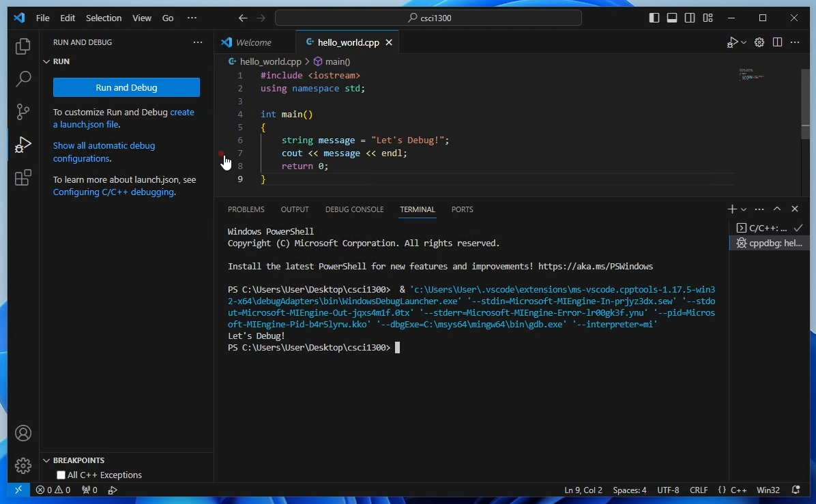Open the dropdown next to run/debug button
The image size is (816, 504).
point(744,43)
